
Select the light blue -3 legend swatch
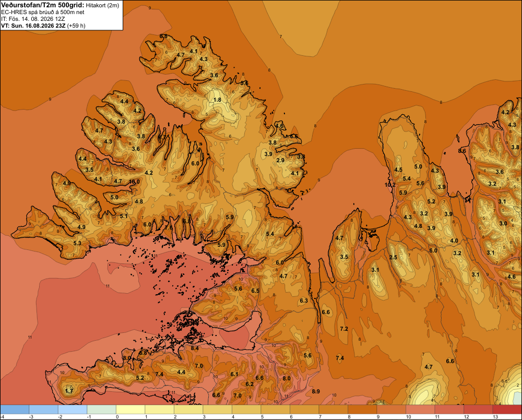pyautogui.click(x=44, y=410)
